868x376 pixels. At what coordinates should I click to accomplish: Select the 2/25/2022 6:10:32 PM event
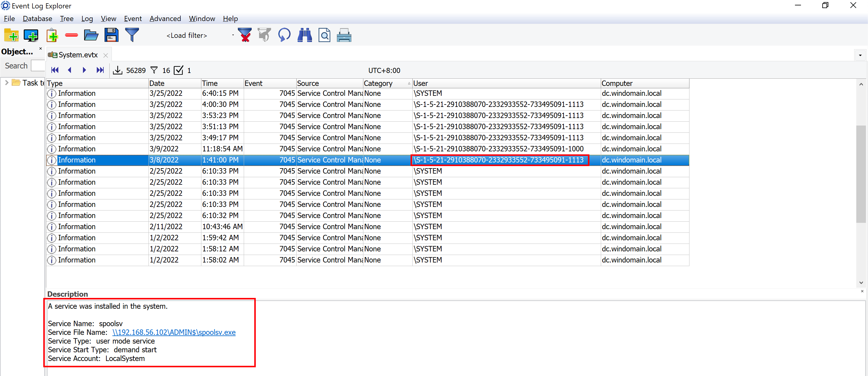tap(368, 215)
